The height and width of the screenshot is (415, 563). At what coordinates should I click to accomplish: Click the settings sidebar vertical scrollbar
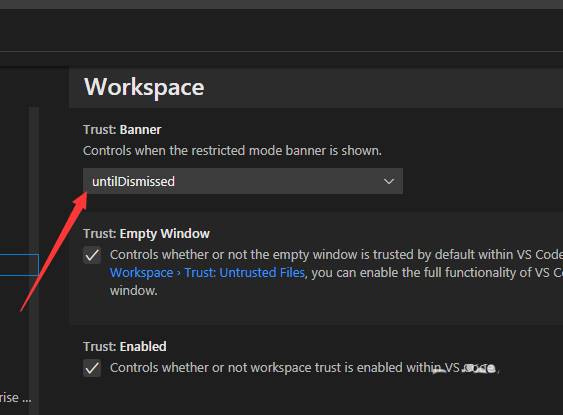pyautogui.click(x=34, y=260)
